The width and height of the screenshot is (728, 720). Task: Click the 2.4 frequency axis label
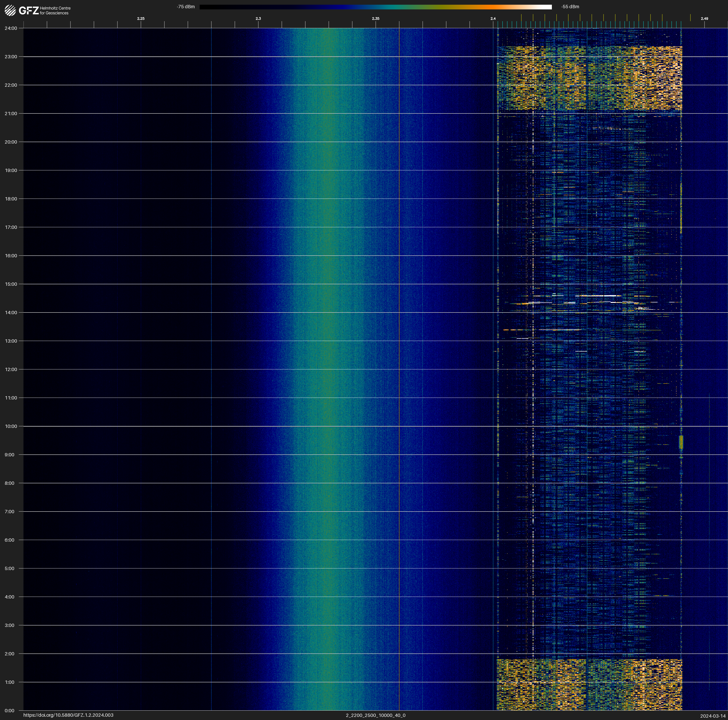493,19
